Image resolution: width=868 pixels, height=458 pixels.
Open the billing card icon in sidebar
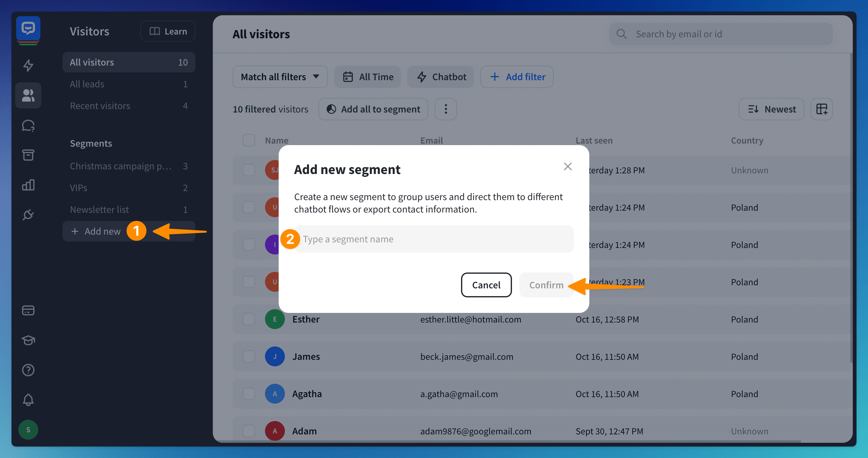coord(28,310)
